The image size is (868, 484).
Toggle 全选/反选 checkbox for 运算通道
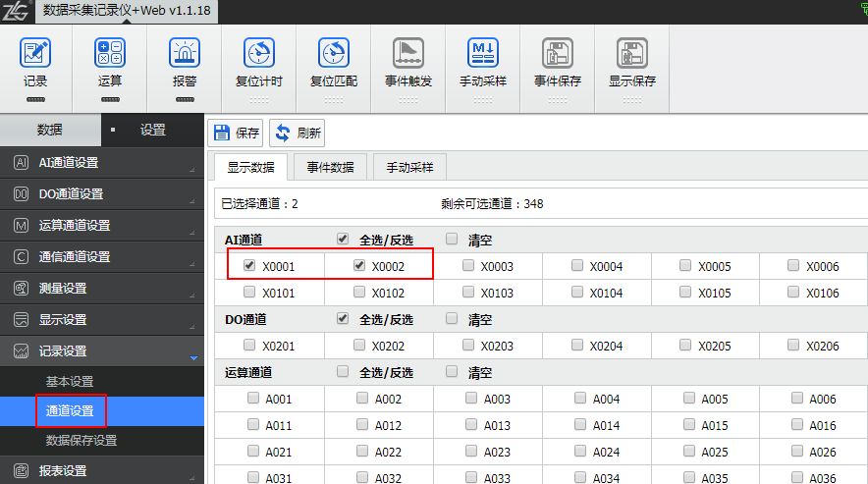[343, 372]
